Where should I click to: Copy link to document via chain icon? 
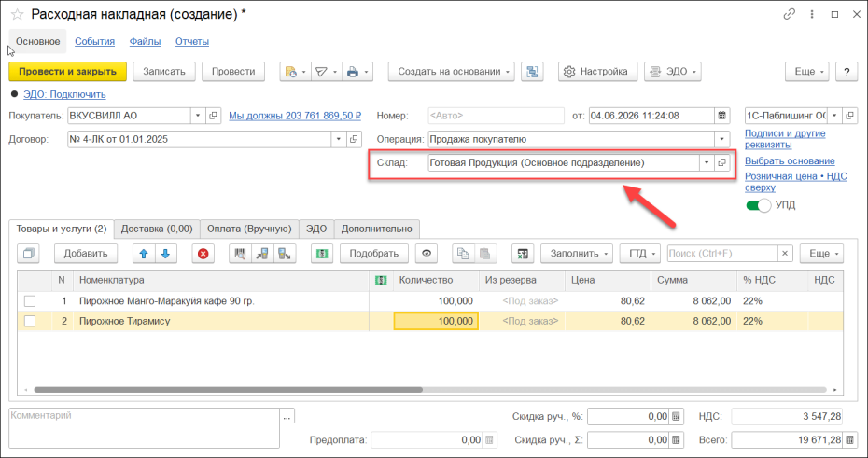pyautogui.click(x=789, y=14)
